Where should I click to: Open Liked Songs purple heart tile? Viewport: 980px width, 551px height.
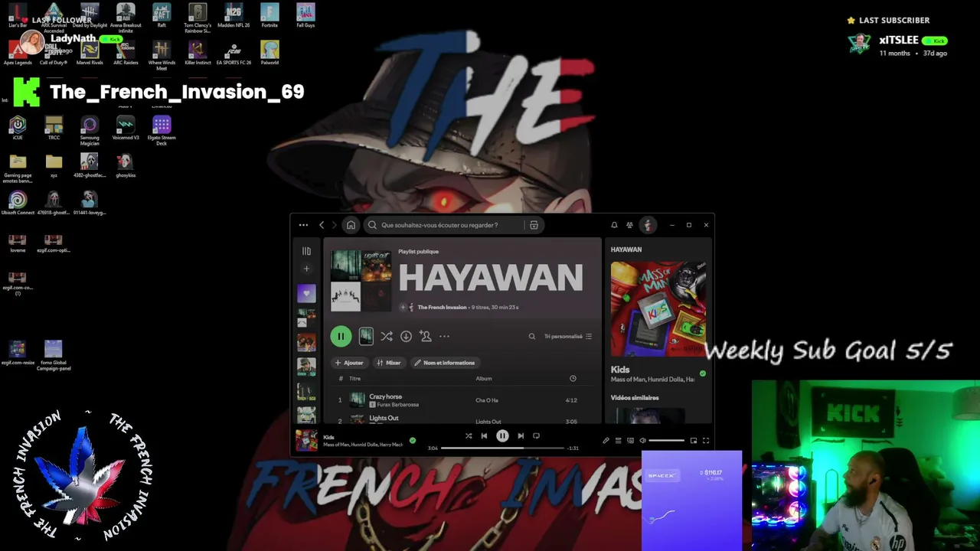coord(306,293)
